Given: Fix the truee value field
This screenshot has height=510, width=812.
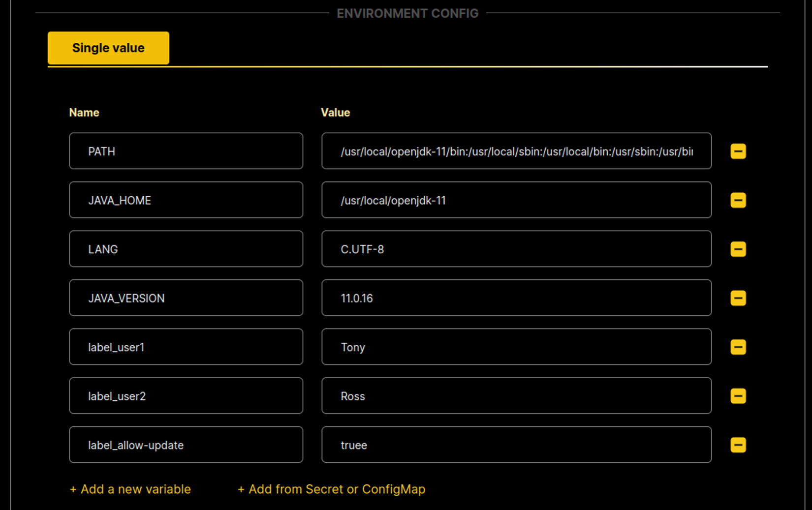Looking at the screenshot, I should [x=516, y=445].
